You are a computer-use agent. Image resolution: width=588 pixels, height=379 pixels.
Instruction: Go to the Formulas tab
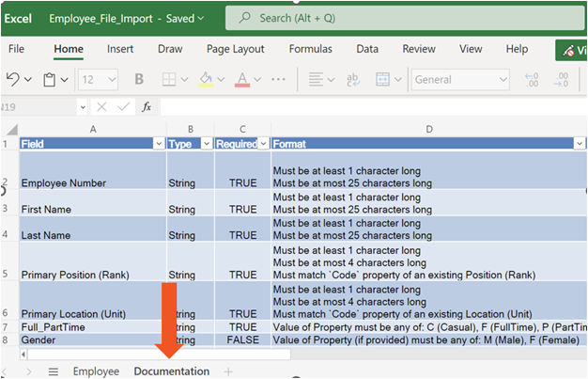coord(311,49)
